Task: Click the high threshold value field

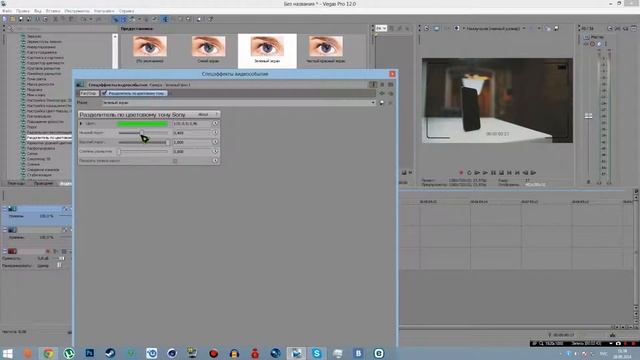Action: click(x=191, y=142)
